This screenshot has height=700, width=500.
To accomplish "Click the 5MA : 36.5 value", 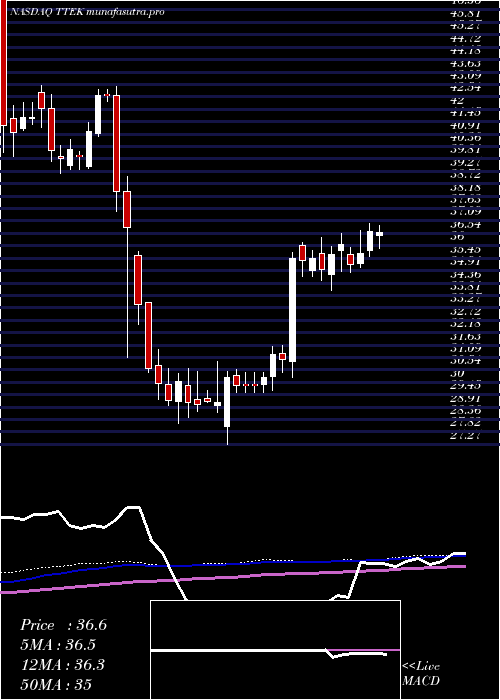I will click(x=58, y=645).
